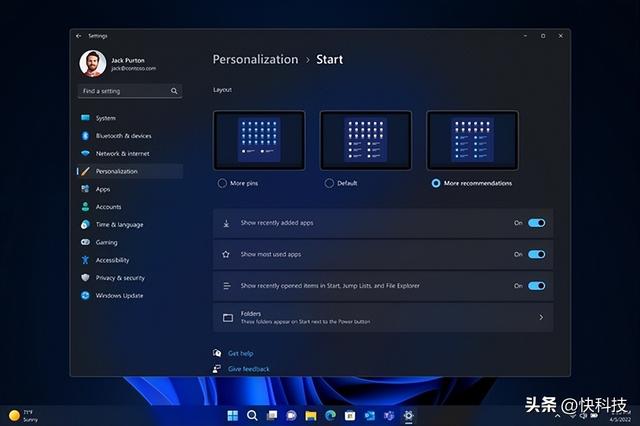Click the Folders description text

point(305,322)
